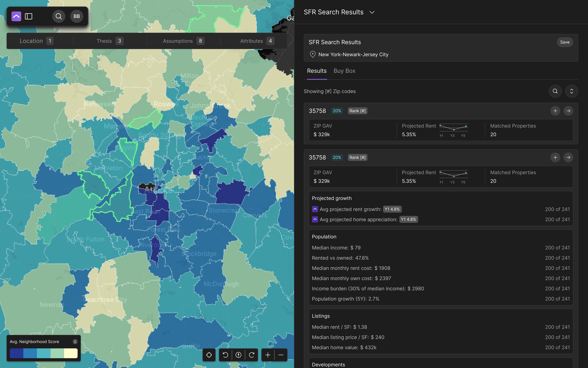Click 'Income burden' $ 2980 row
The image size is (588, 368).
[441, 289]
